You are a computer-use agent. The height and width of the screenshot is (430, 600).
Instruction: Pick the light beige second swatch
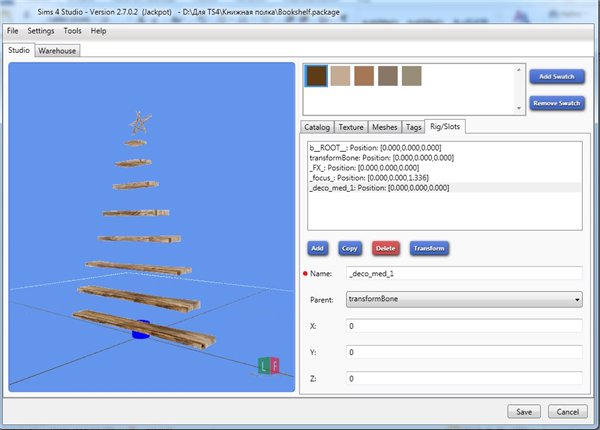(342, 75)
